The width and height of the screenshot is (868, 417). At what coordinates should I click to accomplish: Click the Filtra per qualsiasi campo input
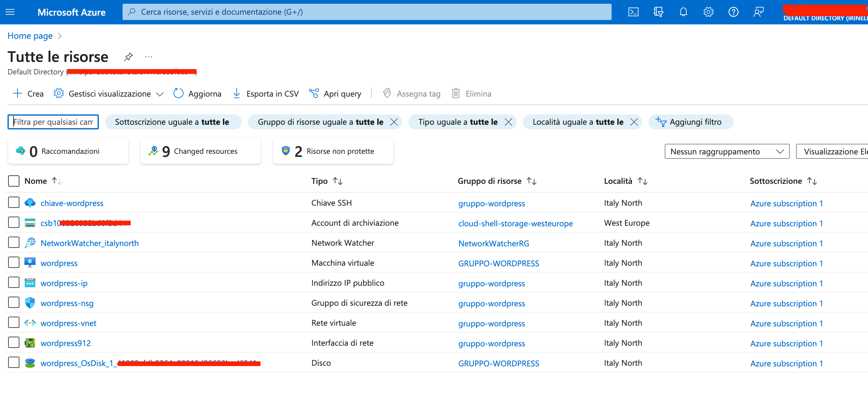(53, 122)
